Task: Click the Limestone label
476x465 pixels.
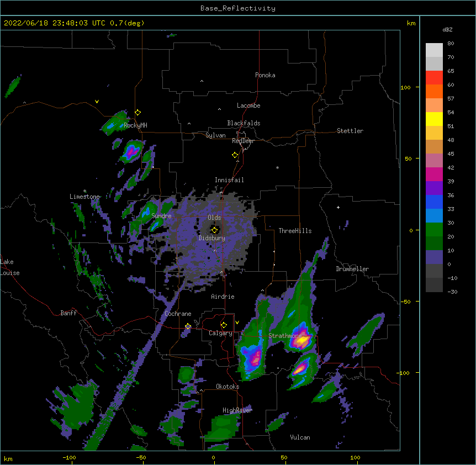Action: (x=84, y=197)
